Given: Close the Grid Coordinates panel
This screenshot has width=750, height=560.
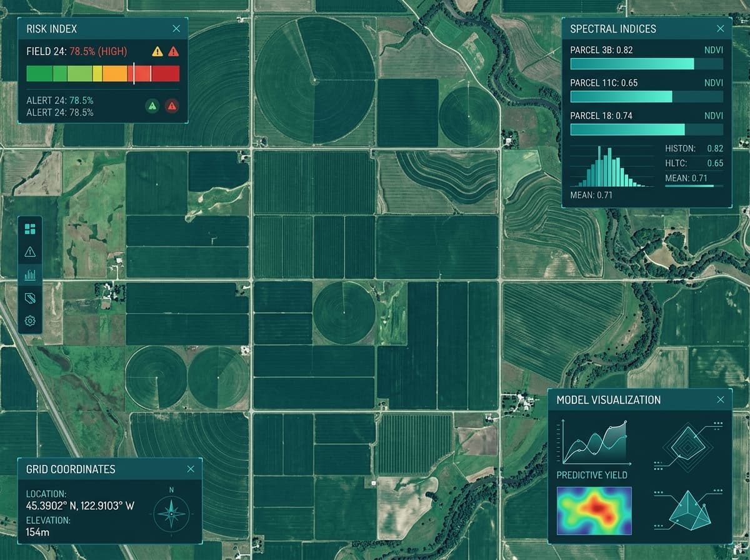Looking at the screenshot, I should [x=191, y=469].
